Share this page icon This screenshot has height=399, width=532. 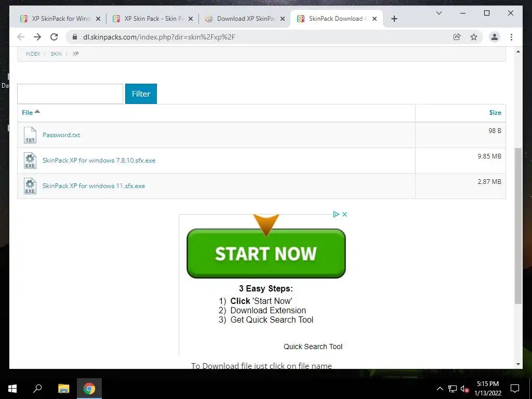coord(457,37)
